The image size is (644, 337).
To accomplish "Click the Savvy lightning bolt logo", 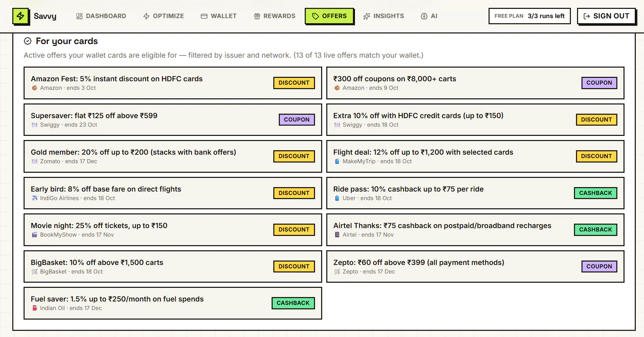I will pos(20,16).
